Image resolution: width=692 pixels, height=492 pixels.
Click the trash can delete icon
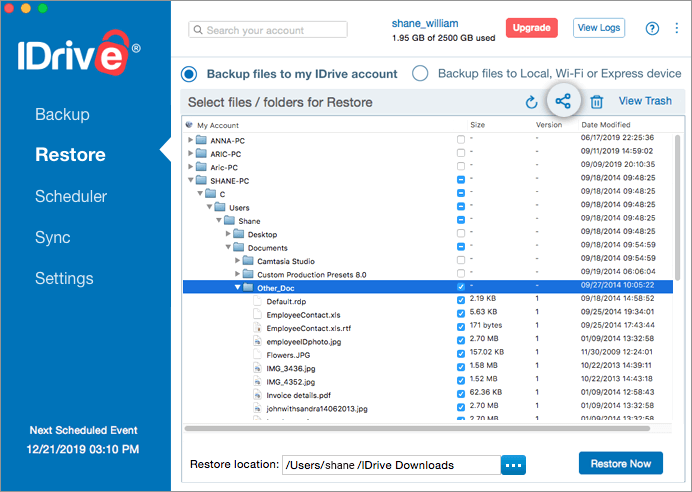click(597, 102)
